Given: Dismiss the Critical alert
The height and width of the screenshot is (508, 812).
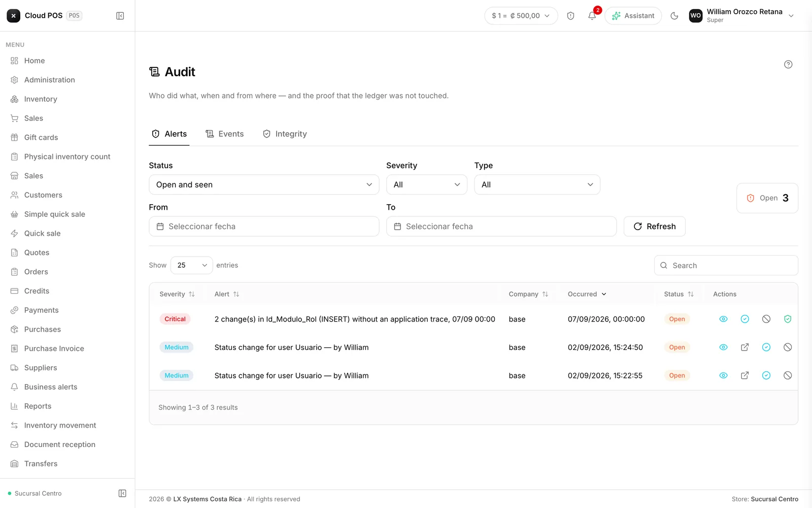Looking at the screenshot, I should tap(766, 319).
